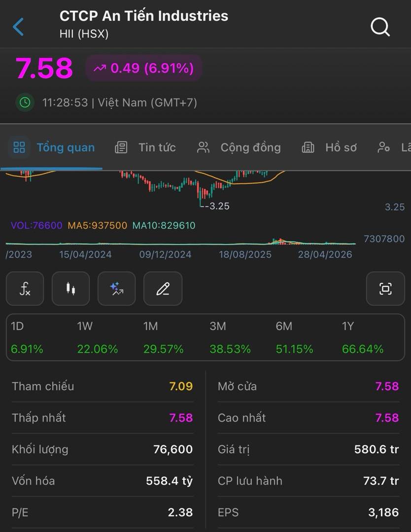Viewport: 411px width, 532px height.
Task: Go back using the blue arrow
Action: [x=18, y=27]
